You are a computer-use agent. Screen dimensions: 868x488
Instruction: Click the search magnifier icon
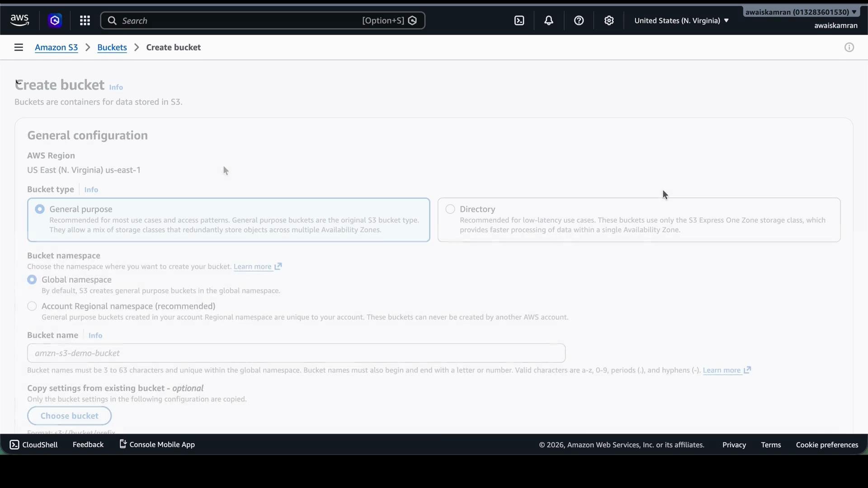[112, 21]
